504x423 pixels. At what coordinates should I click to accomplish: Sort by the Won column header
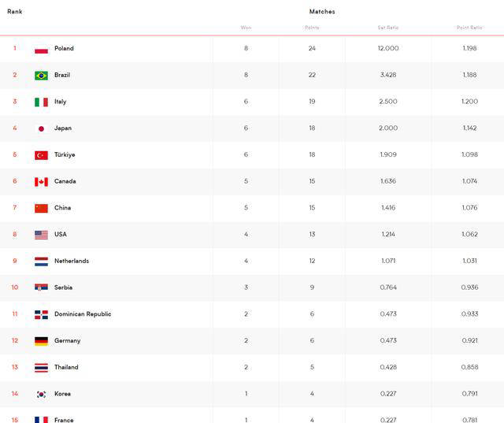point(246,28)
